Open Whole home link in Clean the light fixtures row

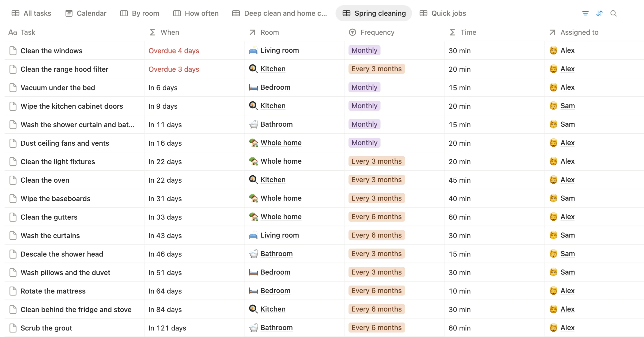click(x=281, y=161)
